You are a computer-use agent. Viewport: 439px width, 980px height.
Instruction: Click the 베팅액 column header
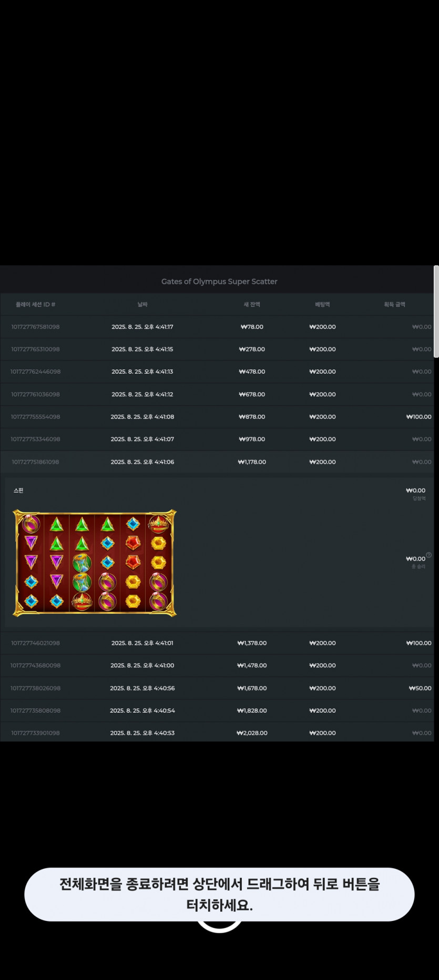(322, 305)
